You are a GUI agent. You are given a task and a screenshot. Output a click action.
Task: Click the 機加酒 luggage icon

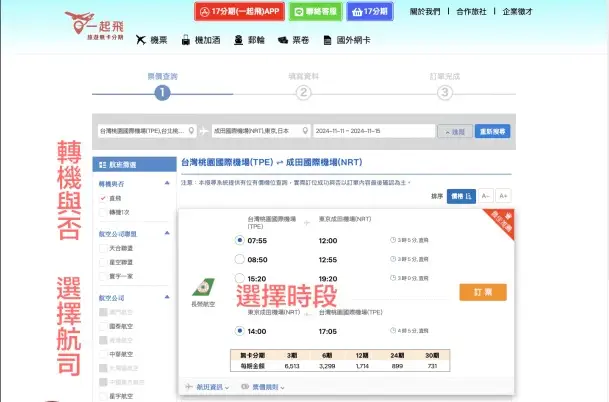[186, 41]
